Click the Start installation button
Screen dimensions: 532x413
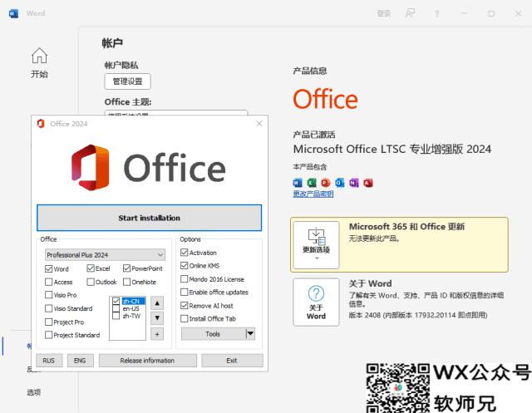coord(150,218)
